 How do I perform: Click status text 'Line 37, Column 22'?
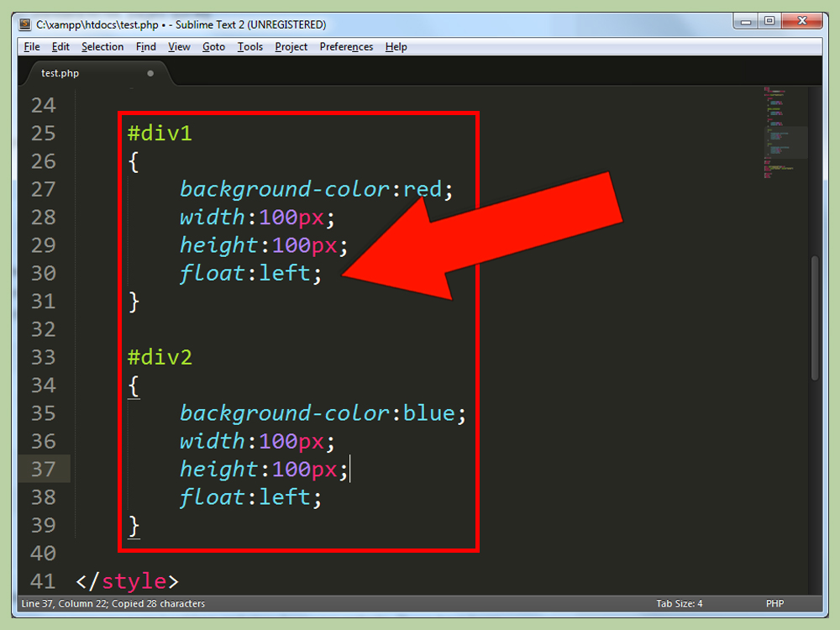[x=64, y=603]
